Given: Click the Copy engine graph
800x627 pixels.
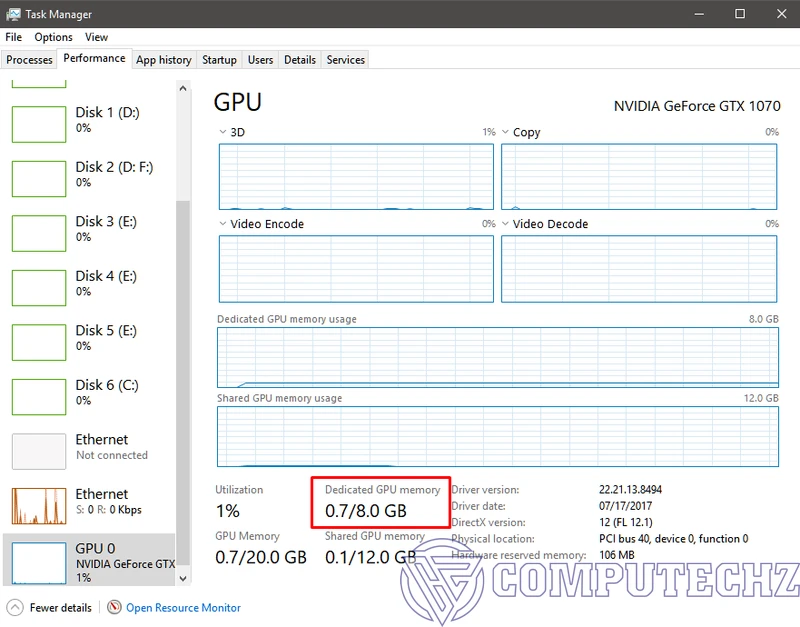Looking at the screenshot, I should click(639, 177).
